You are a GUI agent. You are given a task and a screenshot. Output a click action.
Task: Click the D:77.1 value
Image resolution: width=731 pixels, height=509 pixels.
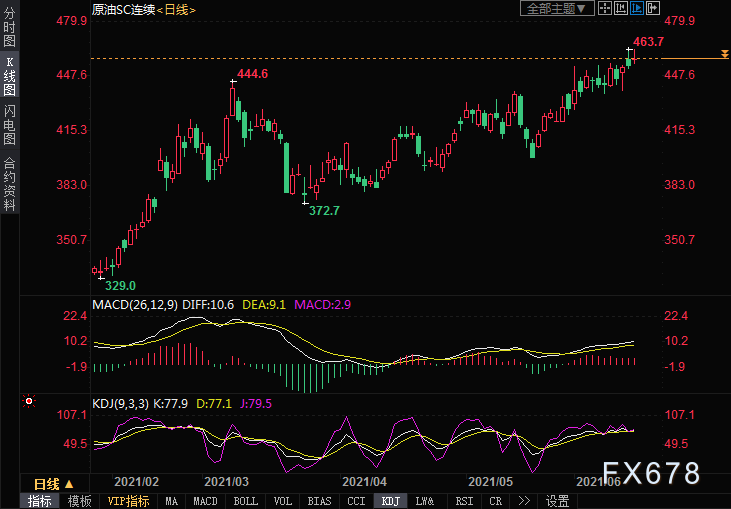(214, 404)
